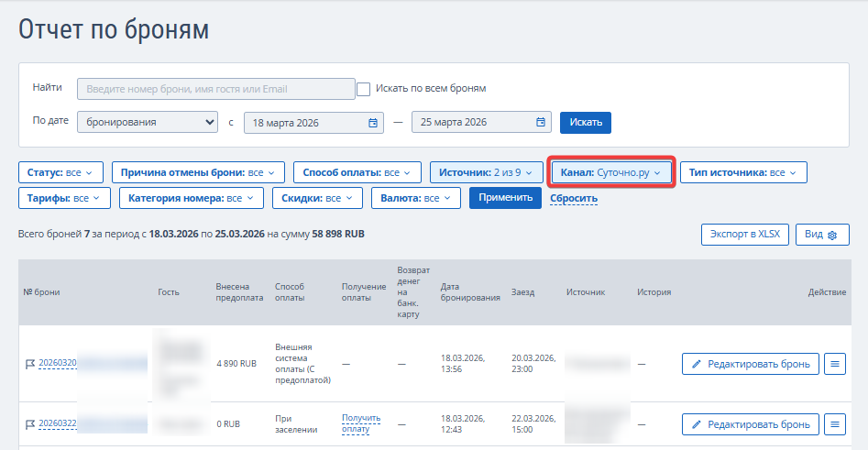Click the Сбросить link
This screenshot has width=868, height=450.
(574, 199)
